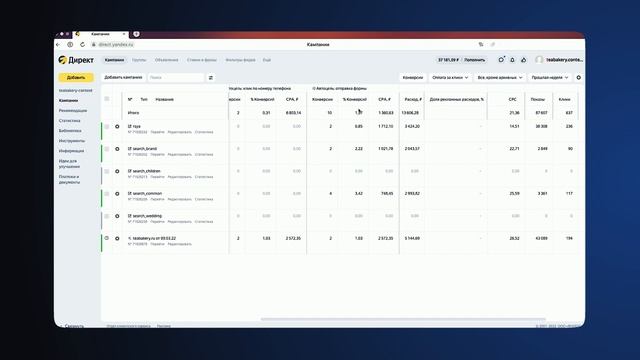Open Информация in the left sidebar

tap(71, 151)
